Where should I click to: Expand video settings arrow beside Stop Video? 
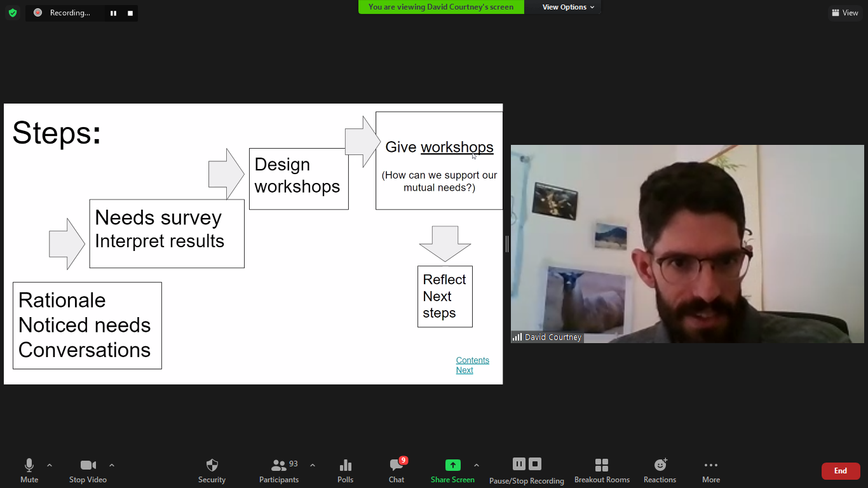pos(112,465)
